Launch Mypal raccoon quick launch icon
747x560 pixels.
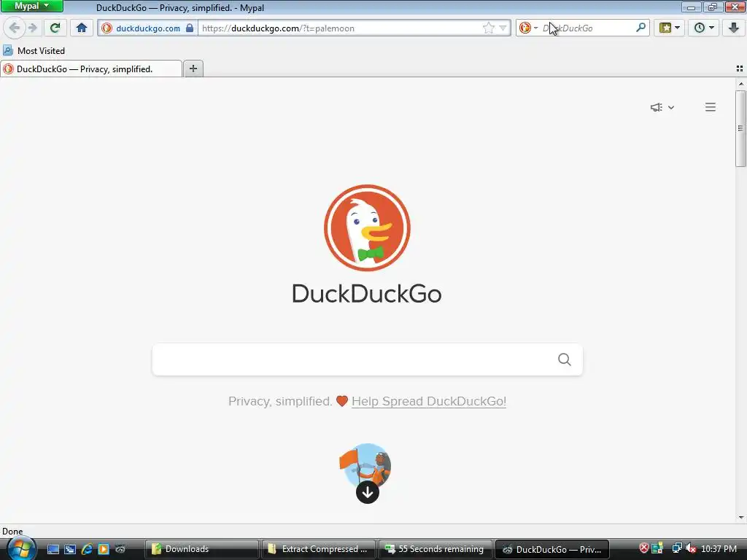tap(120, 549)
